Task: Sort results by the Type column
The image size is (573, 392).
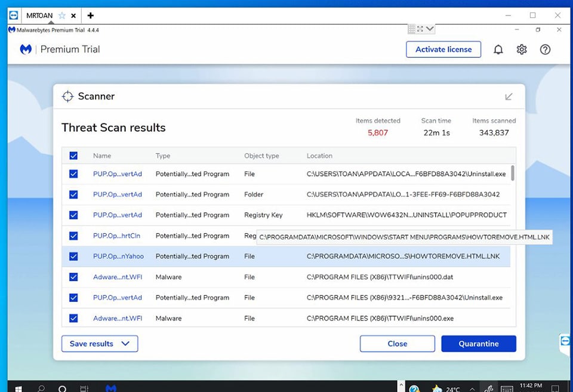Action: pos(163,156)
